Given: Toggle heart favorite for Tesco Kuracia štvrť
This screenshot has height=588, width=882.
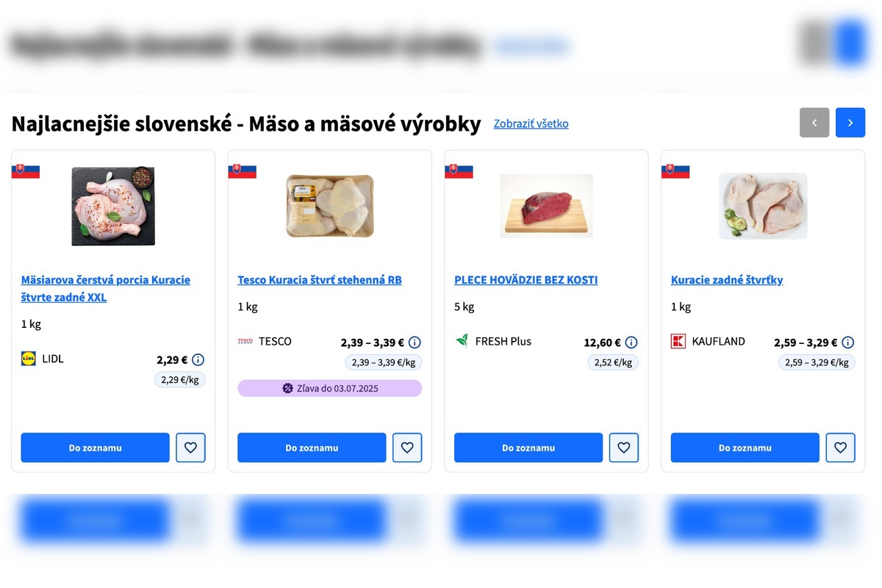Looking at the screenshot, I should 407,448.
